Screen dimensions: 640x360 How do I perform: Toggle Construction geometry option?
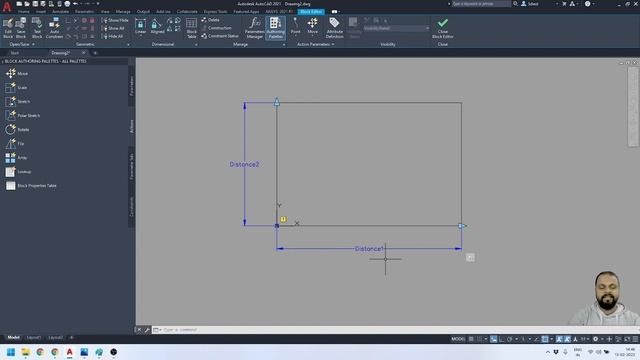coord(216,28)
